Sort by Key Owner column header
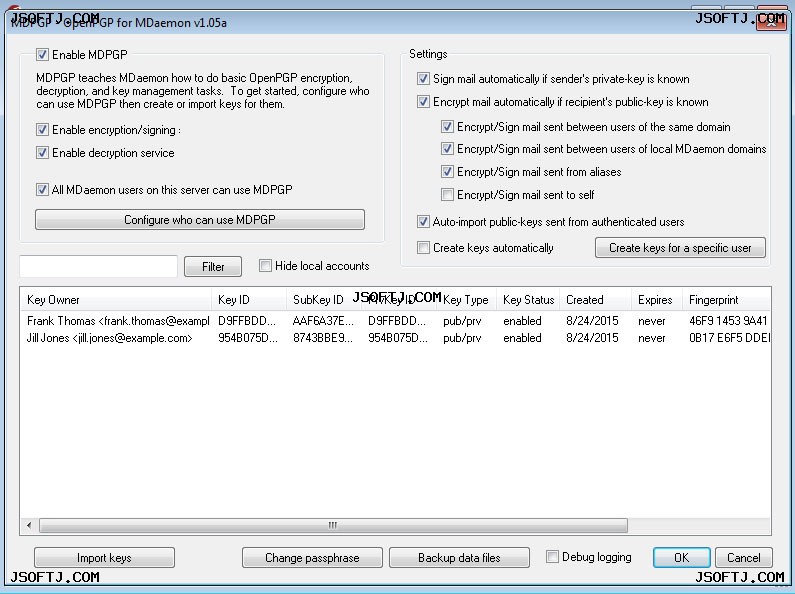Viewport: 795px width, 594px height. [x=116, y=300]
